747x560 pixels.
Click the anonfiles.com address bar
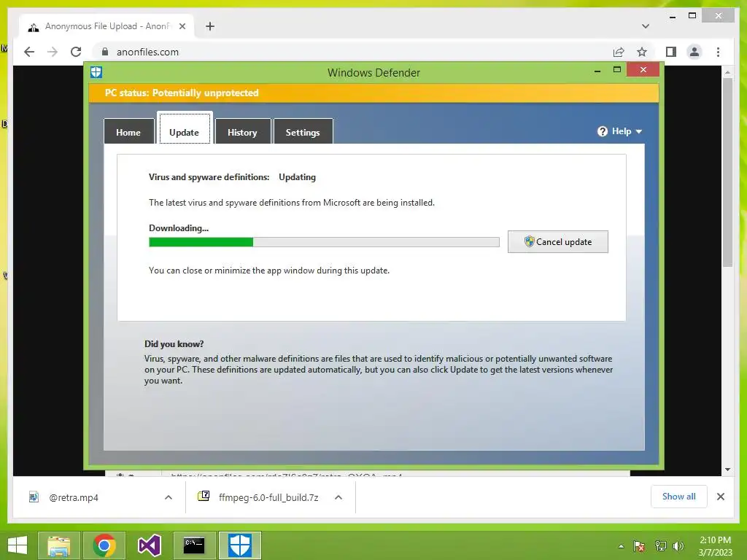(x=352, y=52)
